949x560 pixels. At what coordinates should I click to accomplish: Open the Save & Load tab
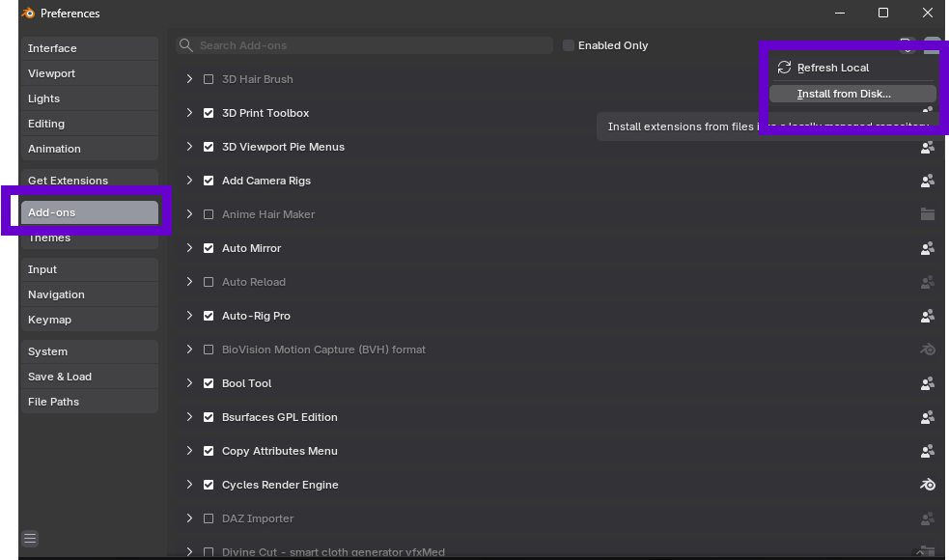click(x=90, y=377)
